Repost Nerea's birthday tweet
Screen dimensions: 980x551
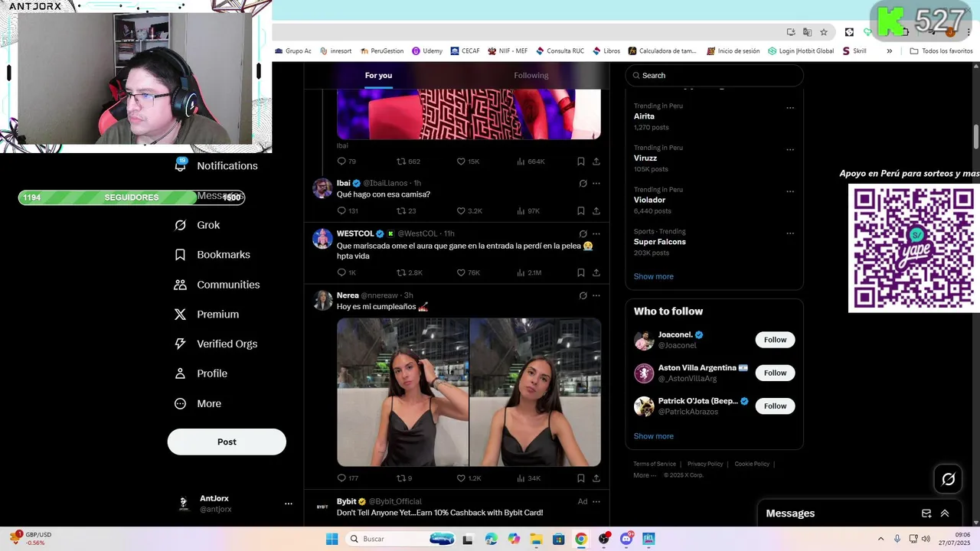400,478
